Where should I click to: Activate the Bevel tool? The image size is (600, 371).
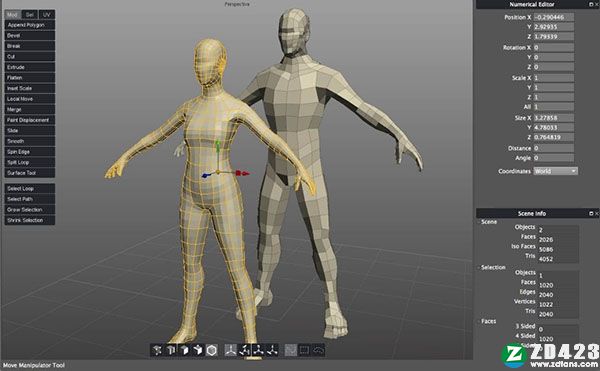30,36
